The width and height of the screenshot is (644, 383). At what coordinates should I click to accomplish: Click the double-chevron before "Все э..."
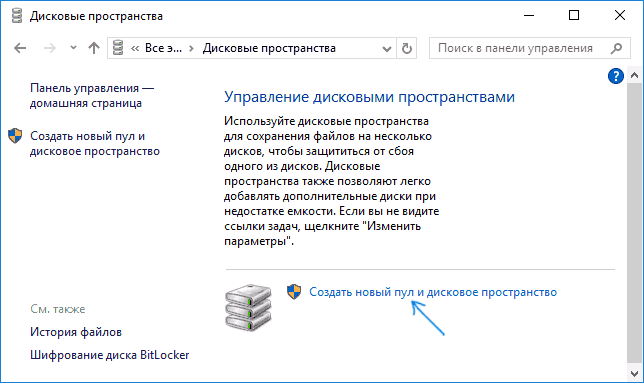click(x=135, y=48)
